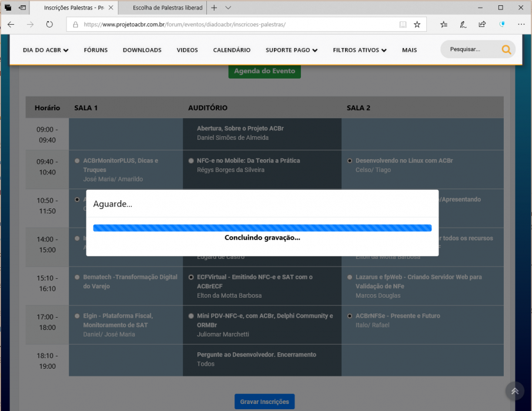Click the scroll-to-top arrow button
The image size is (532, 411).
515,392
